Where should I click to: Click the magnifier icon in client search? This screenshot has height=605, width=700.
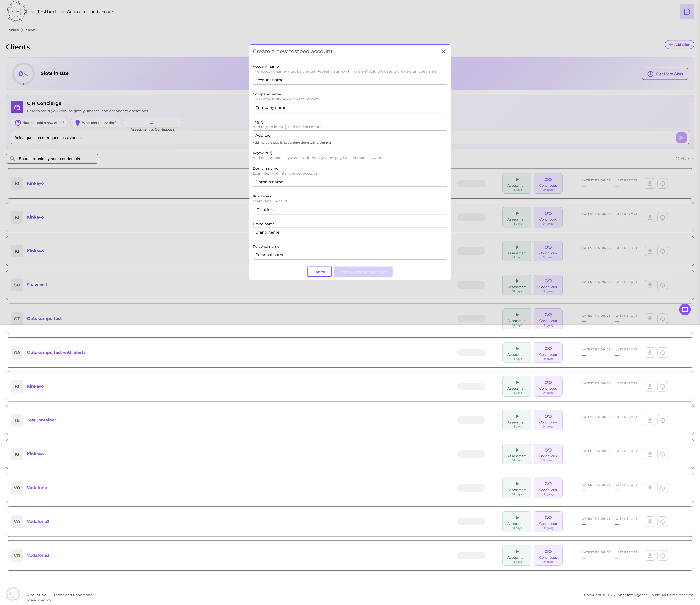tap(12, 159)
